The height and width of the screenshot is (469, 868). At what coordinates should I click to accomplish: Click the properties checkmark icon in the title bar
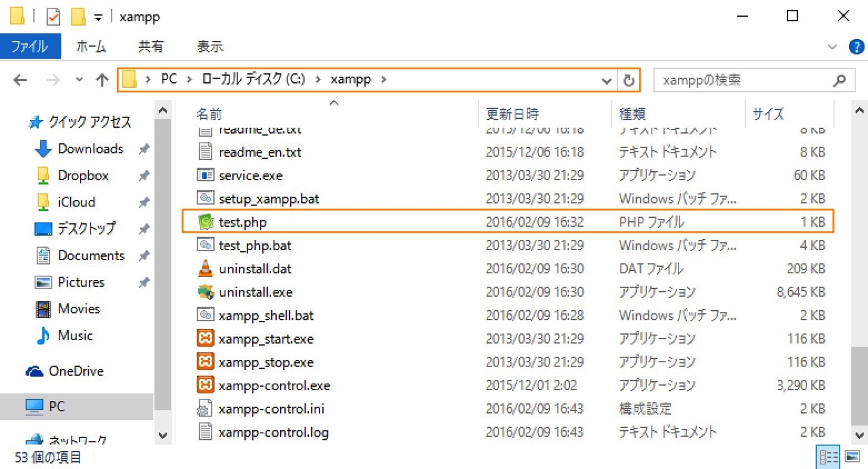[x=53, y=17]
